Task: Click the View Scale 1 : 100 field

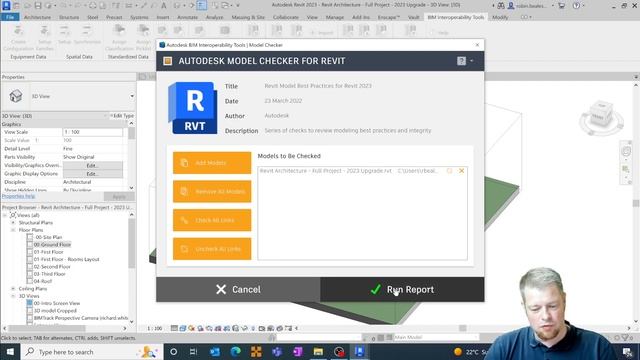Action: coord(93,132)
